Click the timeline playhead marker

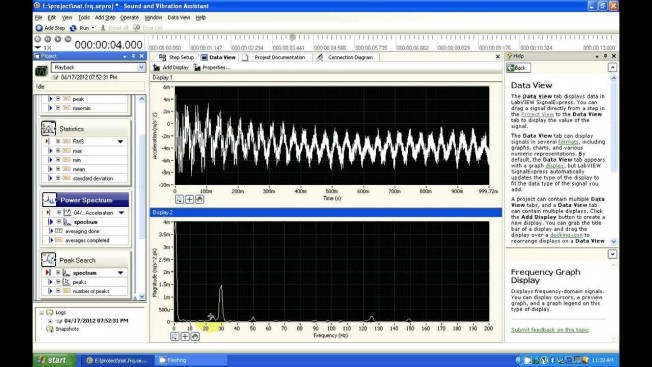[x=292, y=38]
